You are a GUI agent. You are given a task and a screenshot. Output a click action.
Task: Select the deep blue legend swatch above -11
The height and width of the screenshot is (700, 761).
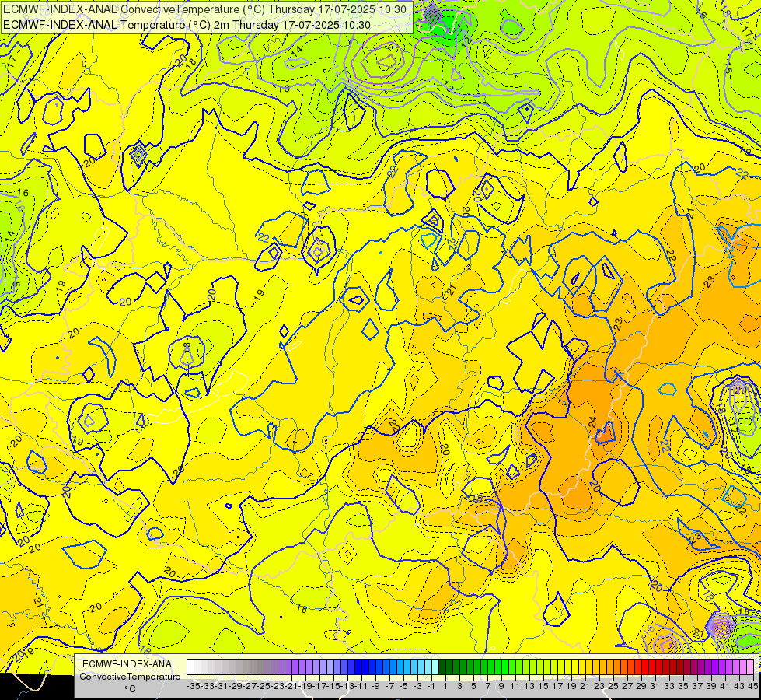point(358,667)
